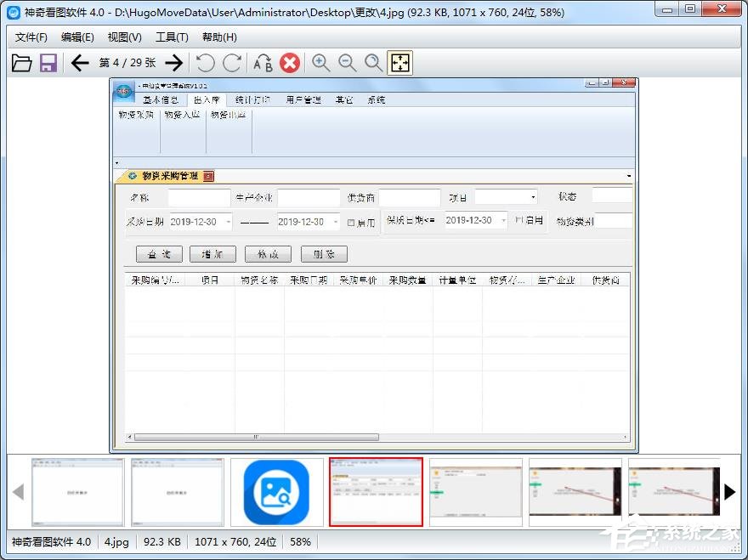Open the 视图(V) menu
This screenshot has height=560, width=748.
pos(124,37)
